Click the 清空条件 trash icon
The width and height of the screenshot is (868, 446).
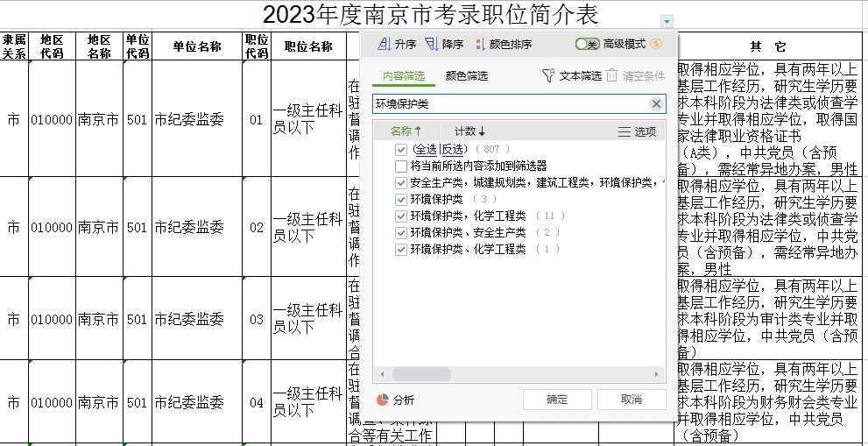click(612, 76)
